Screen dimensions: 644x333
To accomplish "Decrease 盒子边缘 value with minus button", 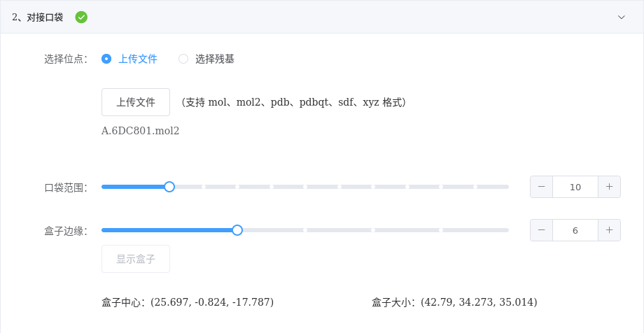I will (x=542, y=230).
